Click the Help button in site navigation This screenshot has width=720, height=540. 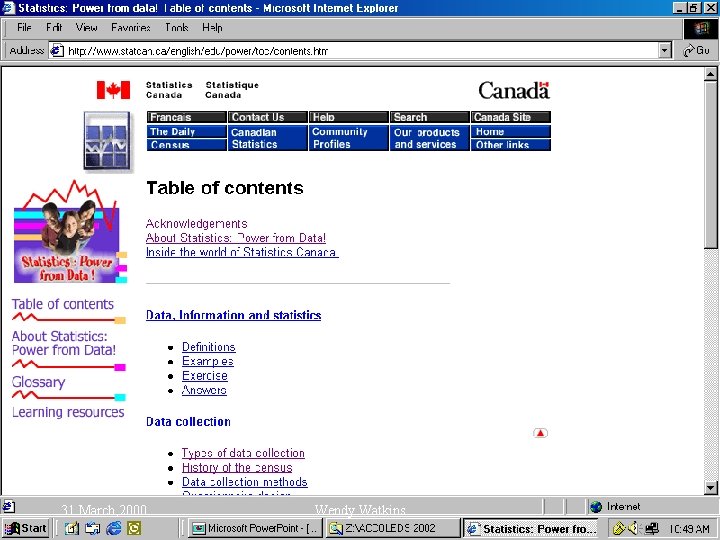click(x=349, y=117)
